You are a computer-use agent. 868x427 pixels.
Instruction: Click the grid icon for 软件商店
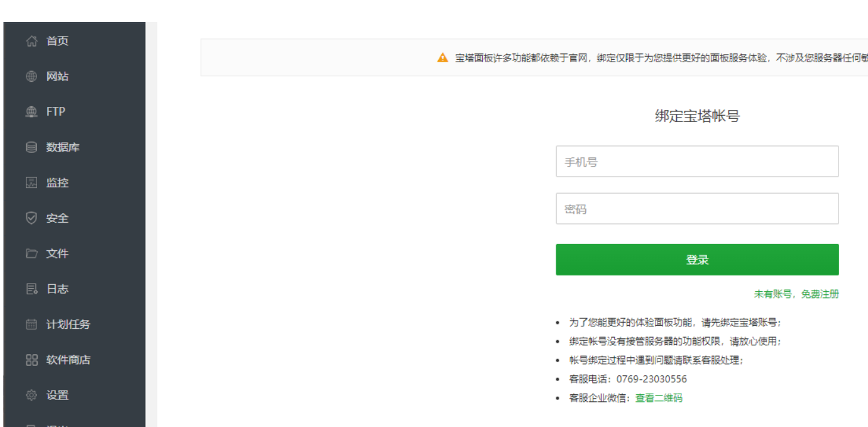31,360
